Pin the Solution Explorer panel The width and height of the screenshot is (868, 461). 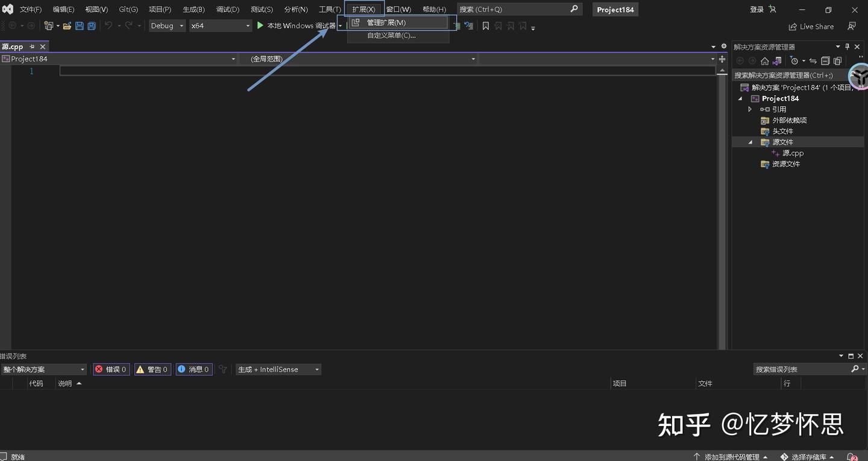[x=846, y=46]
